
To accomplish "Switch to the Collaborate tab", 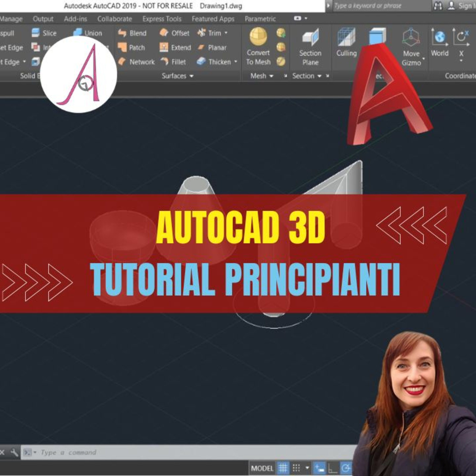I will (115, 19).
